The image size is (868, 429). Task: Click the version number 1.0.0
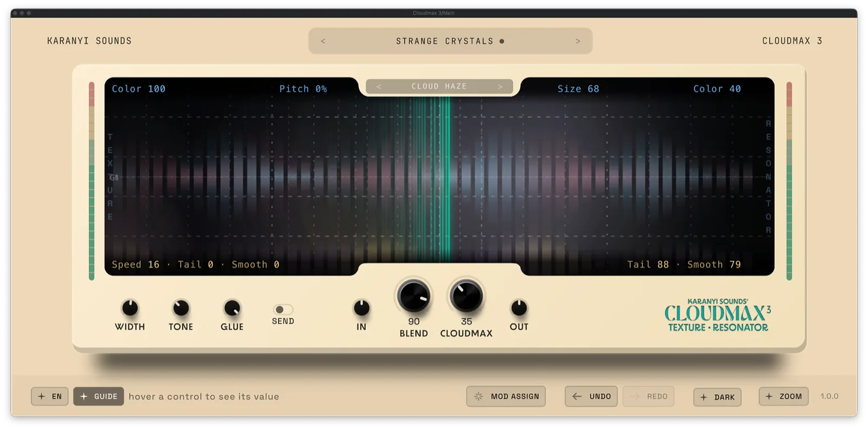point(829,396)
